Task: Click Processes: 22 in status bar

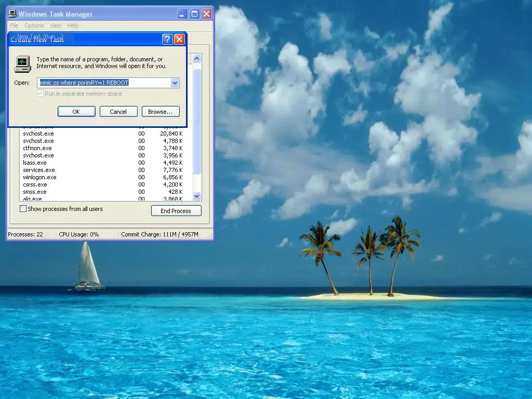Action: pyautogui.click(x=25, y=234)
